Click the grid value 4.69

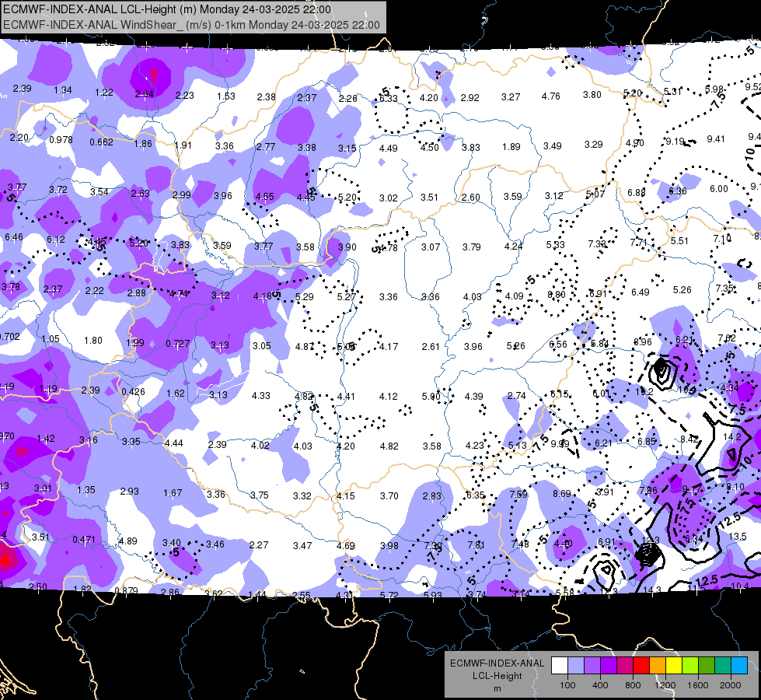[x=346, y=546]
